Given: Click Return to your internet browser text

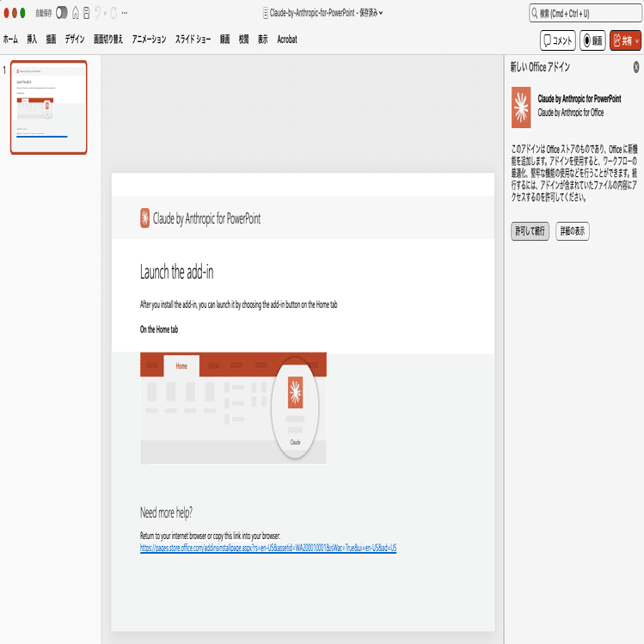Looking at the screenshot, I should tap(211, 536).
